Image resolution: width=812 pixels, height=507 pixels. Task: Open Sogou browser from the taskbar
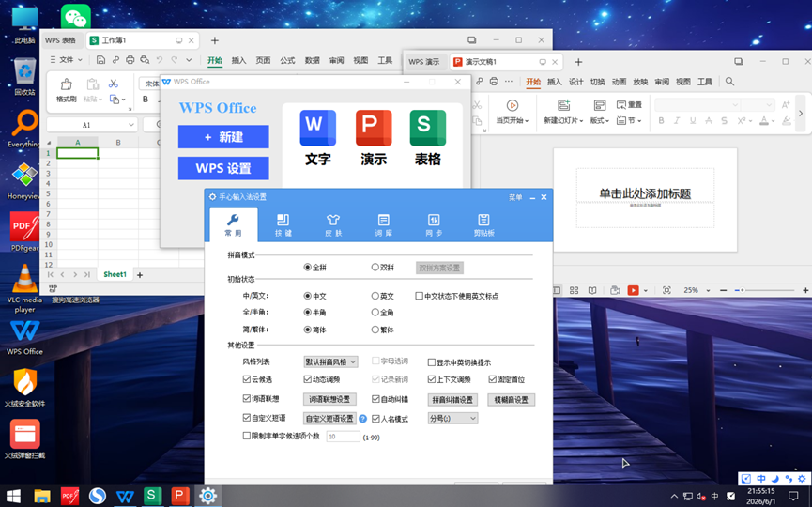[x=97, y=496]
